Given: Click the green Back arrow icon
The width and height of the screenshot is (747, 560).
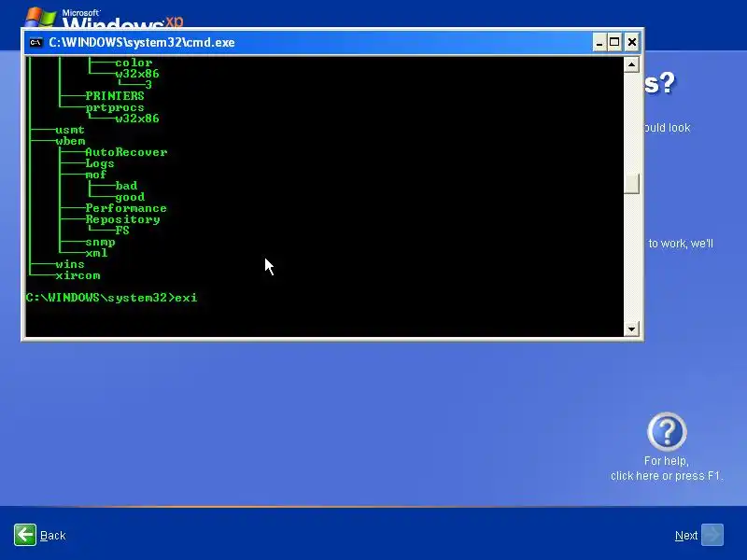Looking at the screenshot, I should pyautogui.click(x=25, y=535).
